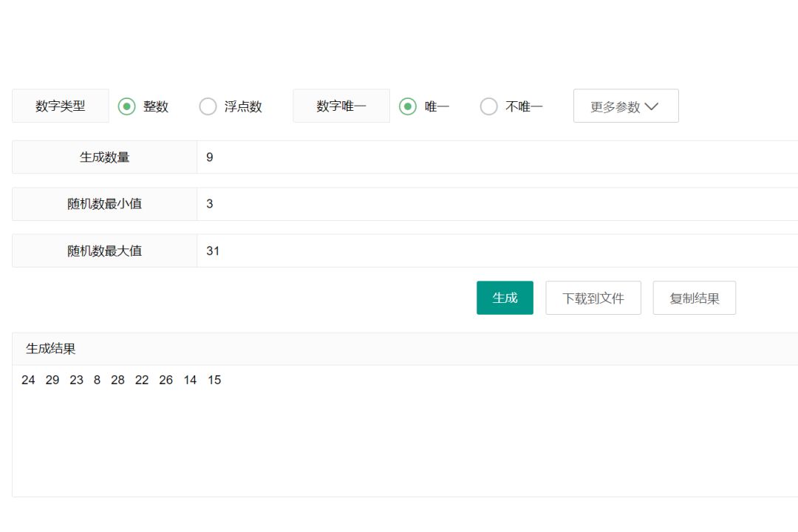Image resolution: width=798 pixels, height=532 pixels.
Task: Expand the 更多参数 dropdown
Action: pos(626,106)
